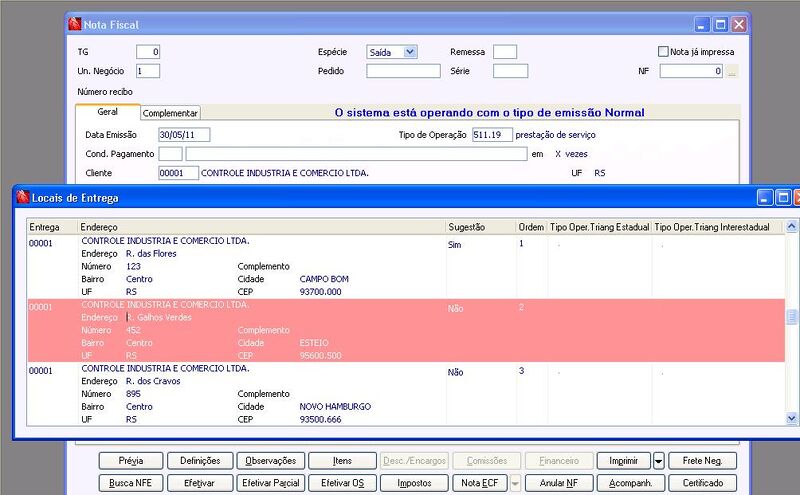This screenshot has width=800, height=495.
Task: Click the Cond. Pagamento description field
Action: pos(356,154)
